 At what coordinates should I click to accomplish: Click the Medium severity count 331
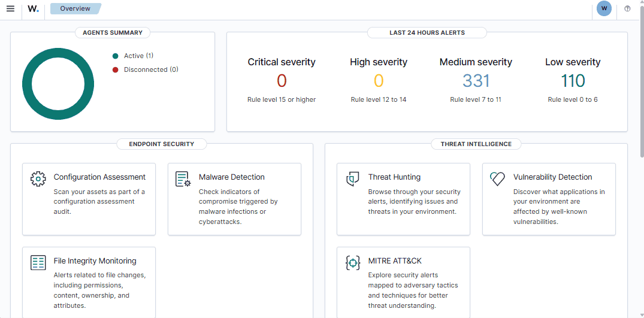pyautogui.click(x=476, y=81)
